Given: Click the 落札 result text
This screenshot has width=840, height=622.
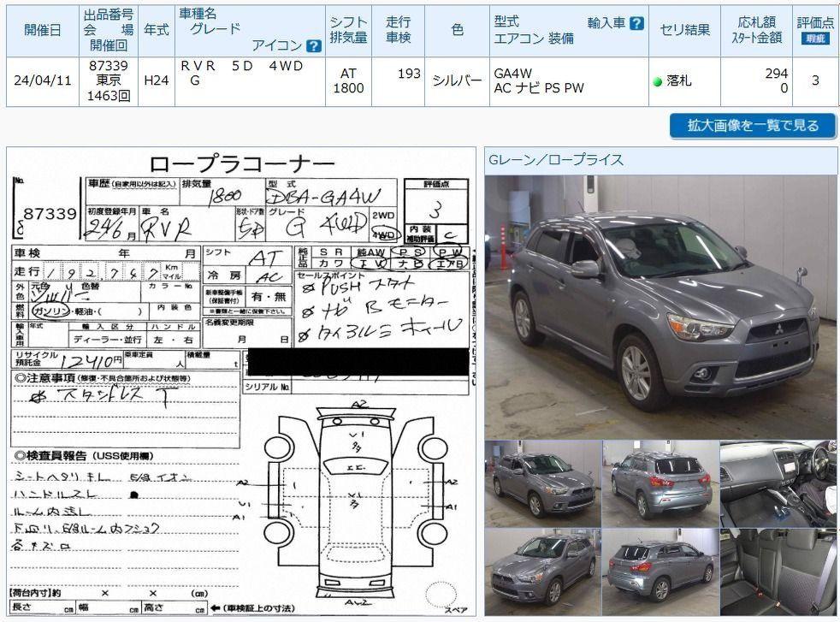Looking at the screenshot, I should click(x=679, y=81).
